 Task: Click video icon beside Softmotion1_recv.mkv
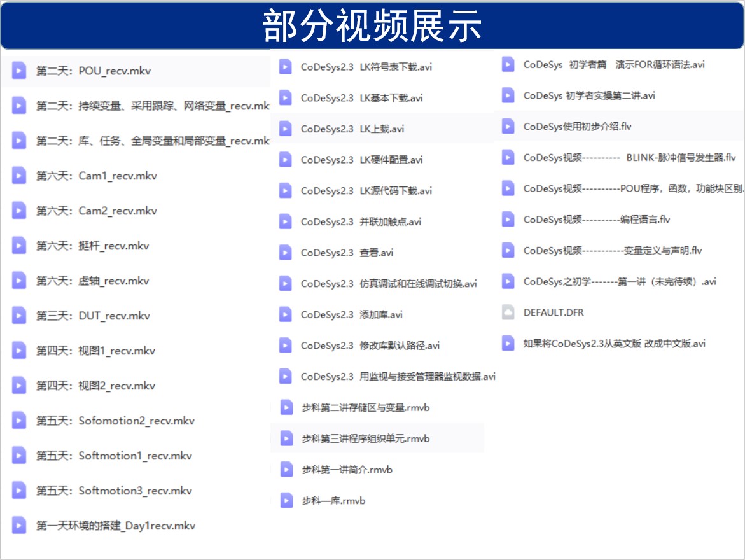(x=18, y=456)
